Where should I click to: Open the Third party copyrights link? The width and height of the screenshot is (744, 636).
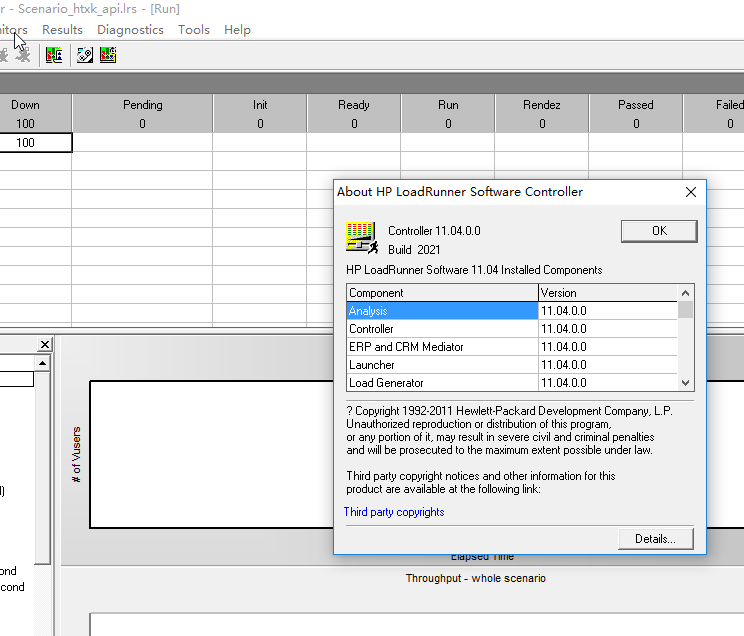[394, 512]
